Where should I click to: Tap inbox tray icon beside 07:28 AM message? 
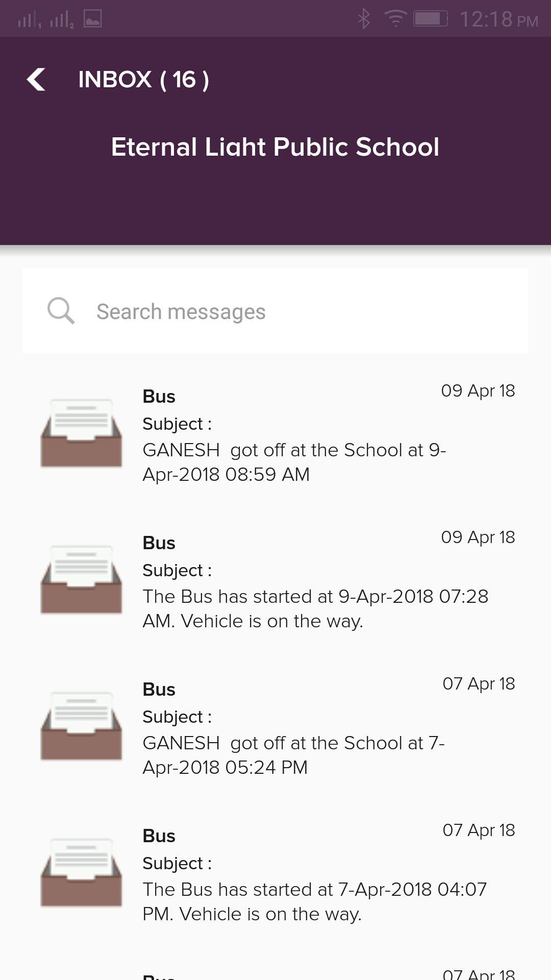pos(81,579)
